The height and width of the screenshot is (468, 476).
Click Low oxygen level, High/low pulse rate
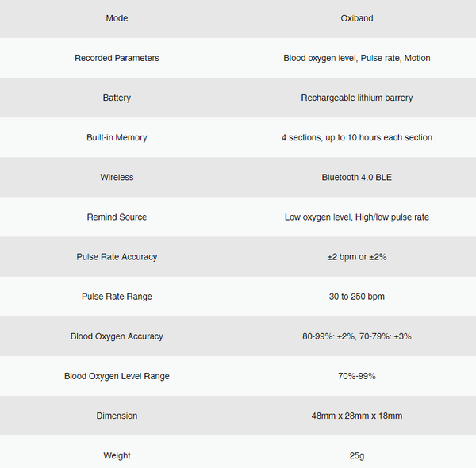[357, 217]
